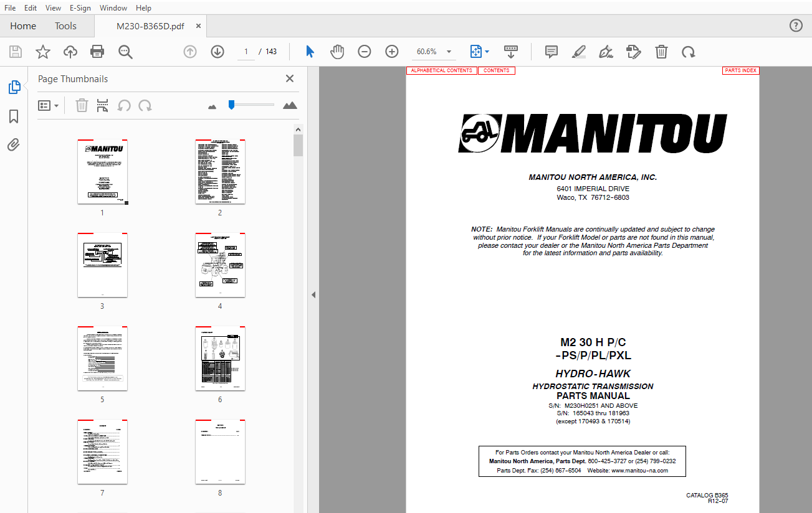Open the Attachments paperclip panel
Screen dimensions: 812x513
tap(14, 145)
